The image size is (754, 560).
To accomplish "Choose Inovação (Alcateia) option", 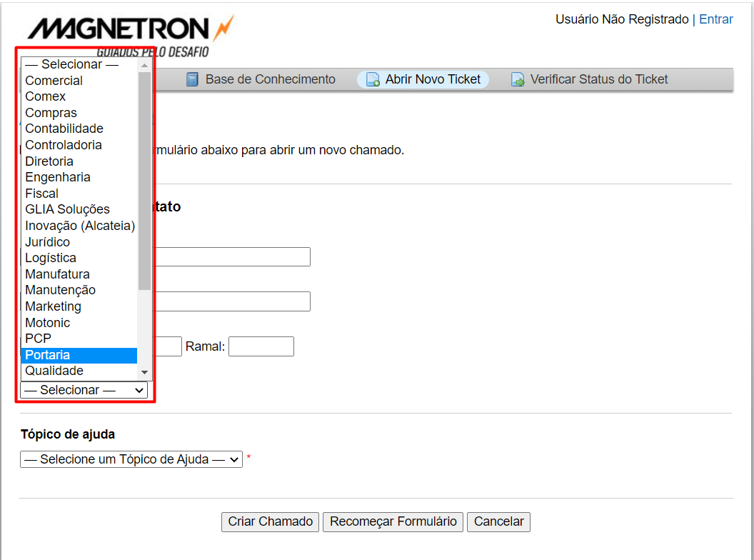I will tap(79, 226).
